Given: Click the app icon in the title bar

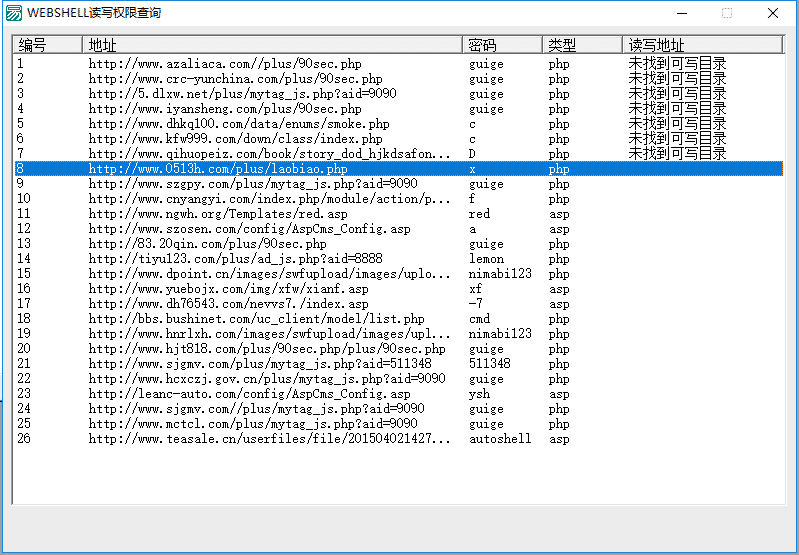Looking at the screenshot, I should coord(13,13).
